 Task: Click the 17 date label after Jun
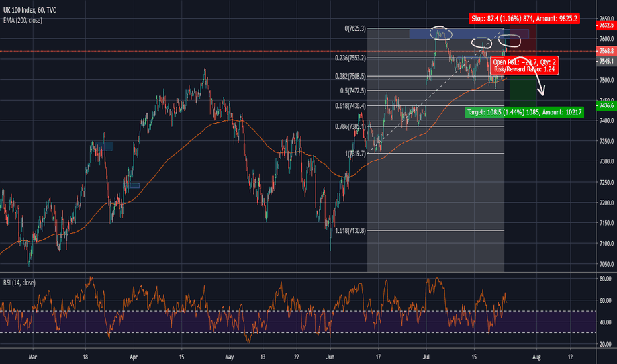coord(378,357)
